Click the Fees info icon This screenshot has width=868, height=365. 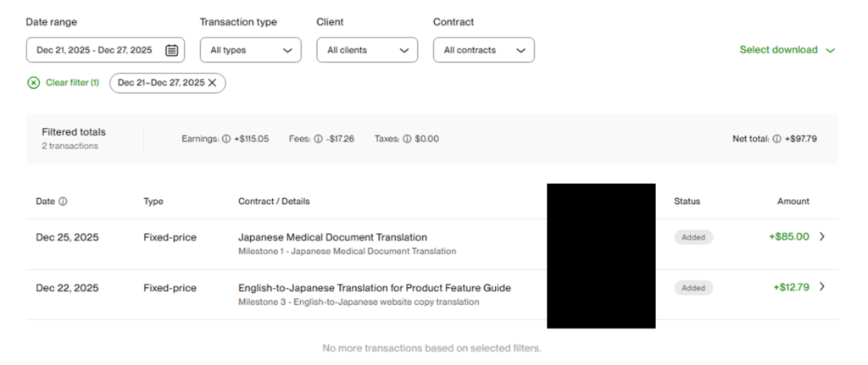click(318, 139)
